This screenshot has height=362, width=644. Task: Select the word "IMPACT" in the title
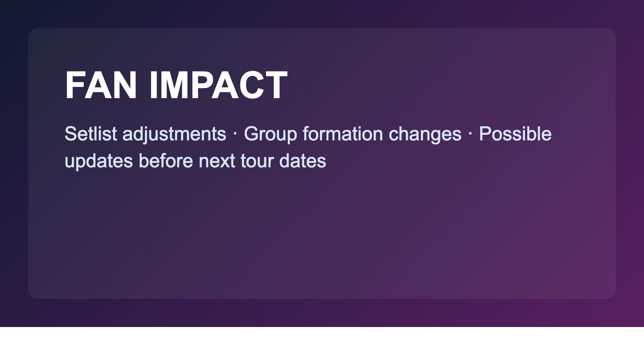coord(218,85)
